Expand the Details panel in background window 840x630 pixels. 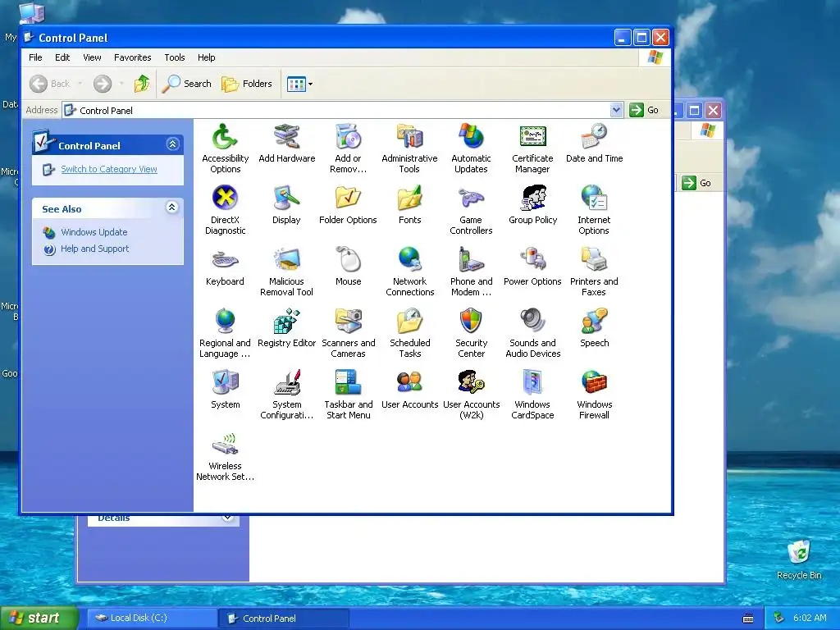pyautogui.click(x=228, y=517)
